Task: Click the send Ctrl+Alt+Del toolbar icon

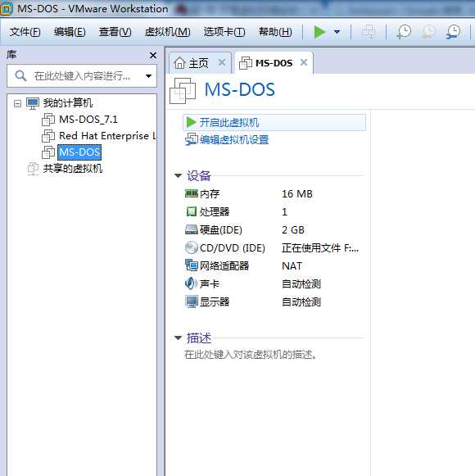Action: (x=369, y=32)
